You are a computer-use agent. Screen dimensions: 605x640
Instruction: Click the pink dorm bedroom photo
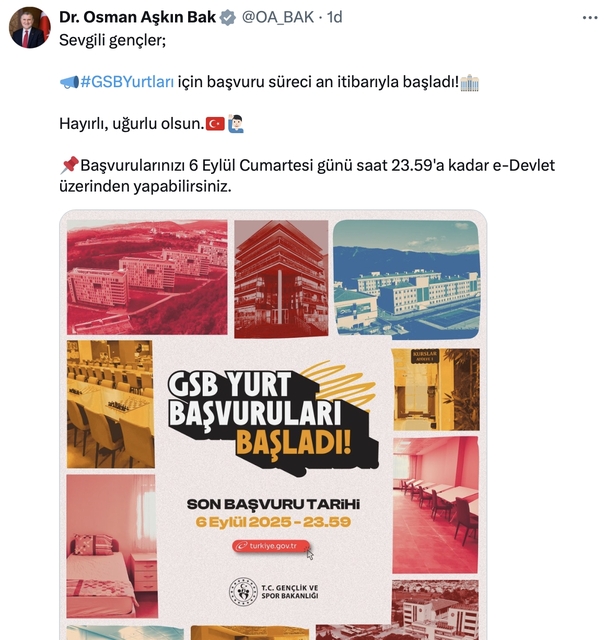coord(111,546)
